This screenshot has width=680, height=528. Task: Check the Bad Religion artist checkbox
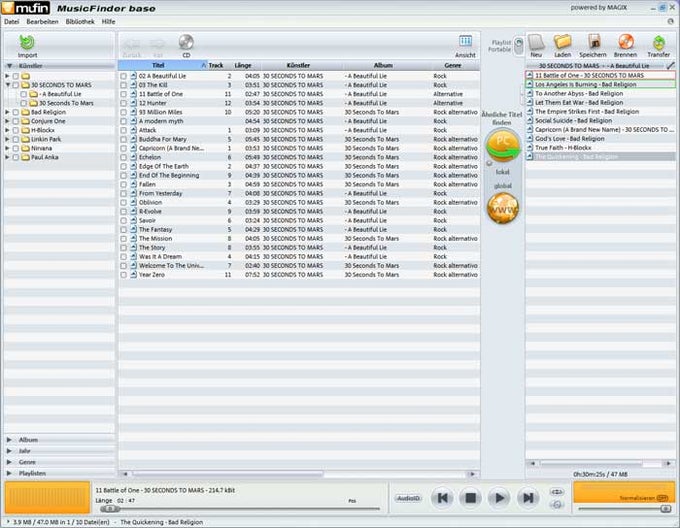tap(16, 112)
